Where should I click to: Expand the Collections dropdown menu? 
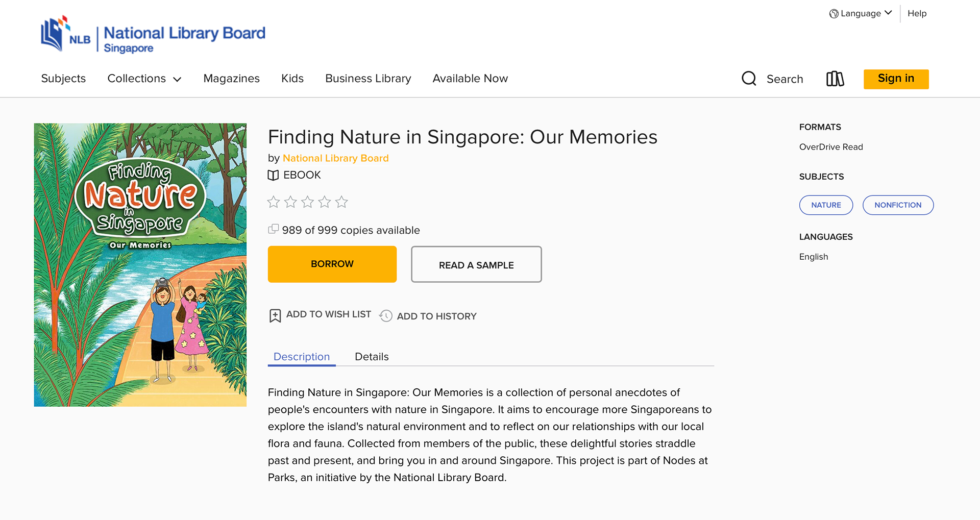(x=144, y=79)
